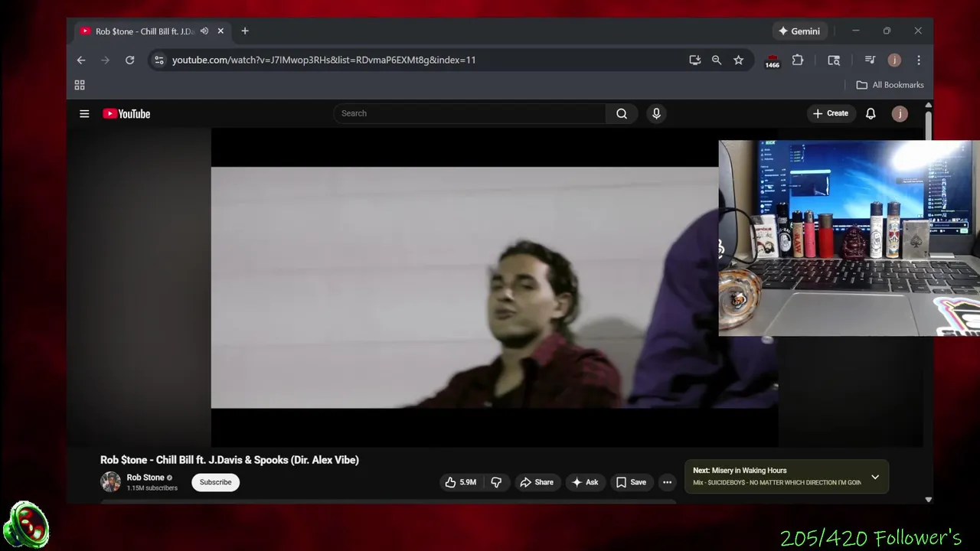Open Rob Stone channel name link
980x551 pixels.
tap(145, 478)
